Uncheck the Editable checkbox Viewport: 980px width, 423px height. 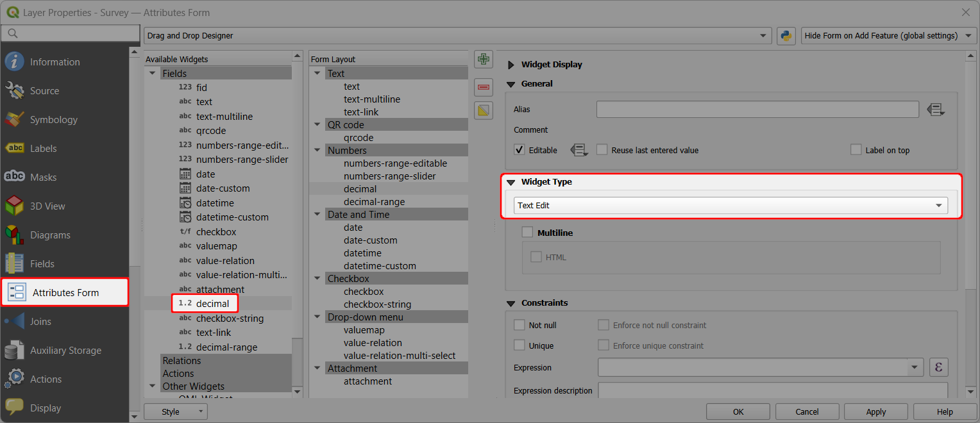click(x=519, y=149)
